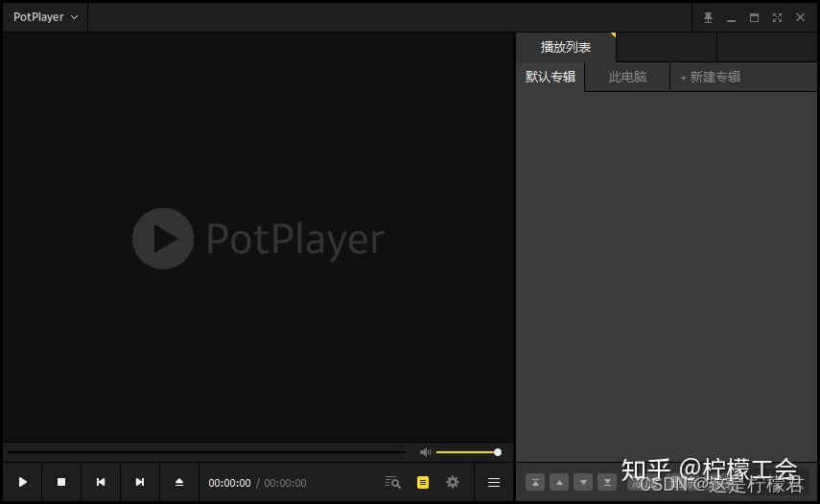Switch to the 播放列表 tab
Image resolution: width=820 pixels, height=504 pixels.
coord(566,47)
